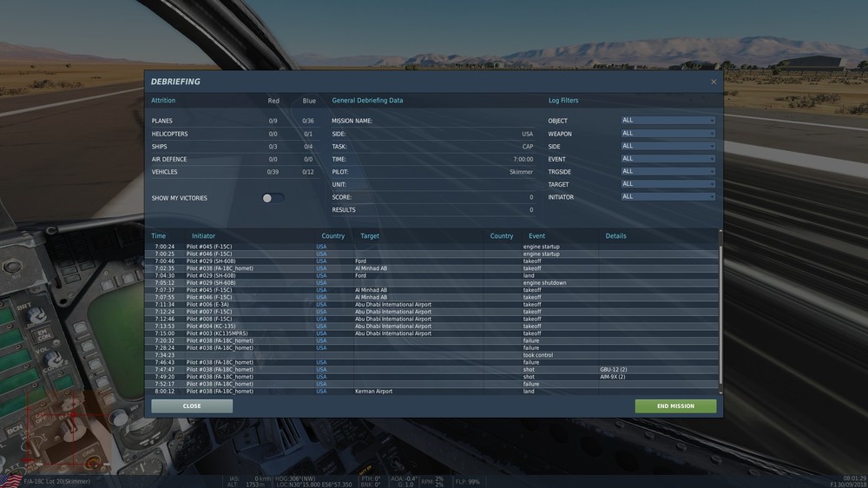Sort log by Time column header
Viewport: 868px width, 488px height.
point(158,236)
